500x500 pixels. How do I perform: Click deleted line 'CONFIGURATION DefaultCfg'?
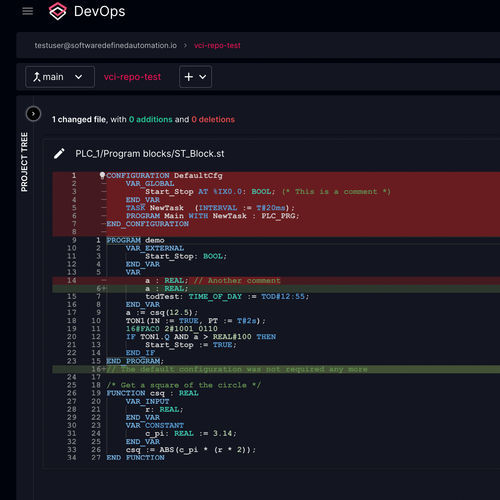coord(164,176)
